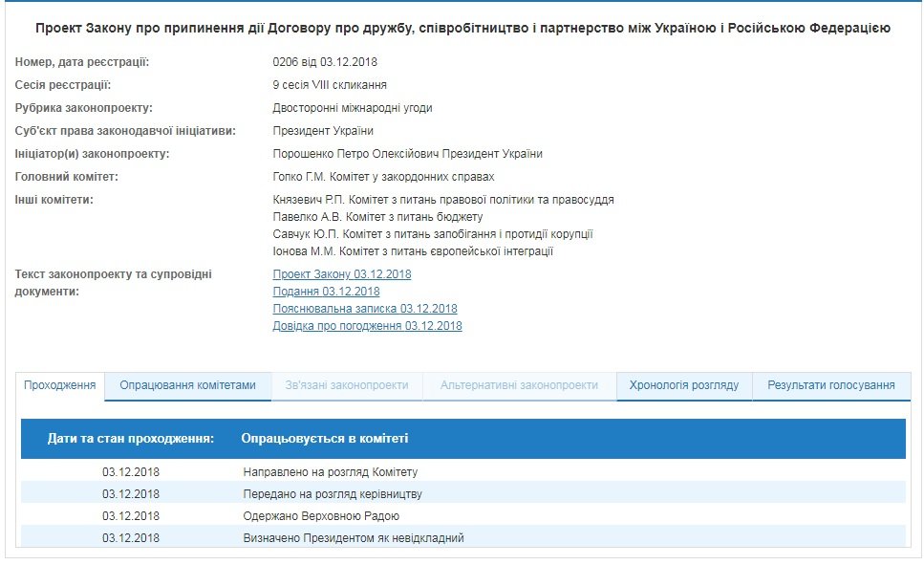Click the Альтернативні законопроекти tab
This screenshot has height=565, width=924.
coord(519,385)
